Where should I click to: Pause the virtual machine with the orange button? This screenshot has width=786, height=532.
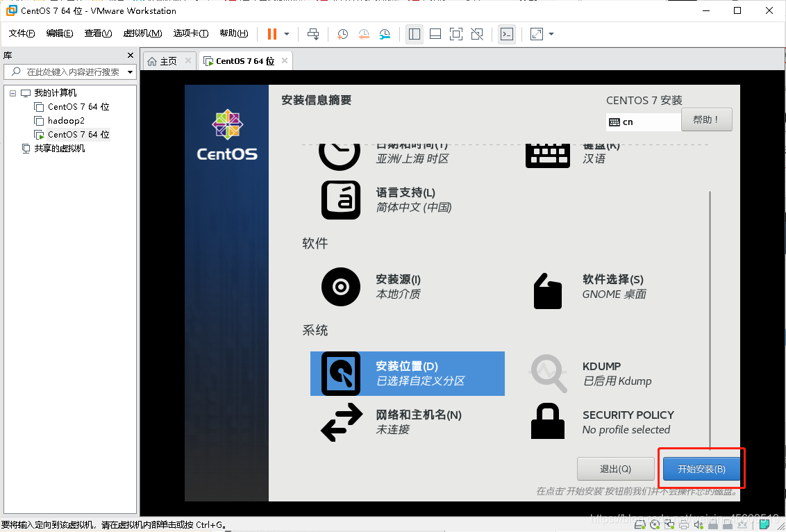coord(272,34)
